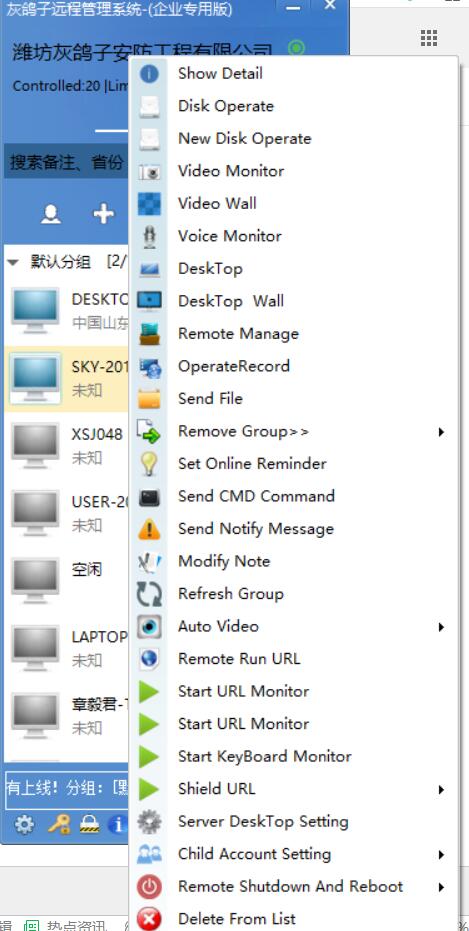Click the red X Delete From List icon

149,919
